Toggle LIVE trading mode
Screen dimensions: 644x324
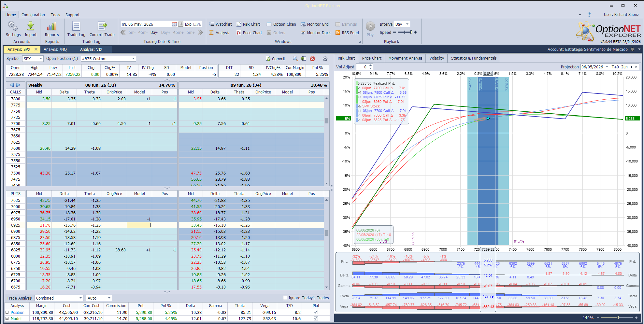click(x=197, y=24)
